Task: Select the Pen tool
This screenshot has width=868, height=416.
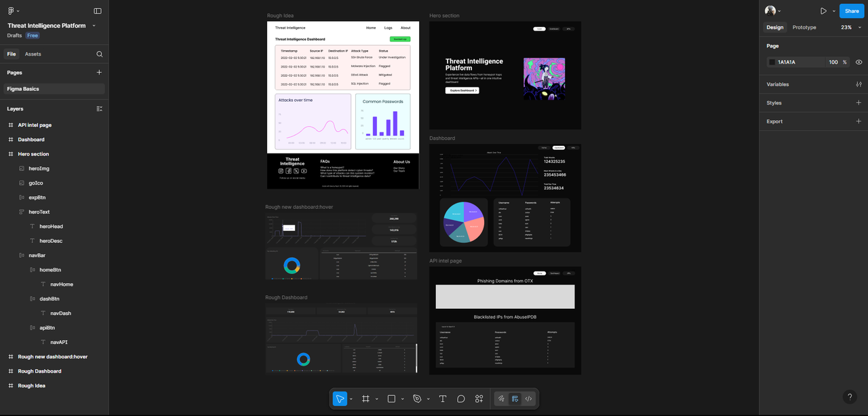Action: (x=417, y=399)
